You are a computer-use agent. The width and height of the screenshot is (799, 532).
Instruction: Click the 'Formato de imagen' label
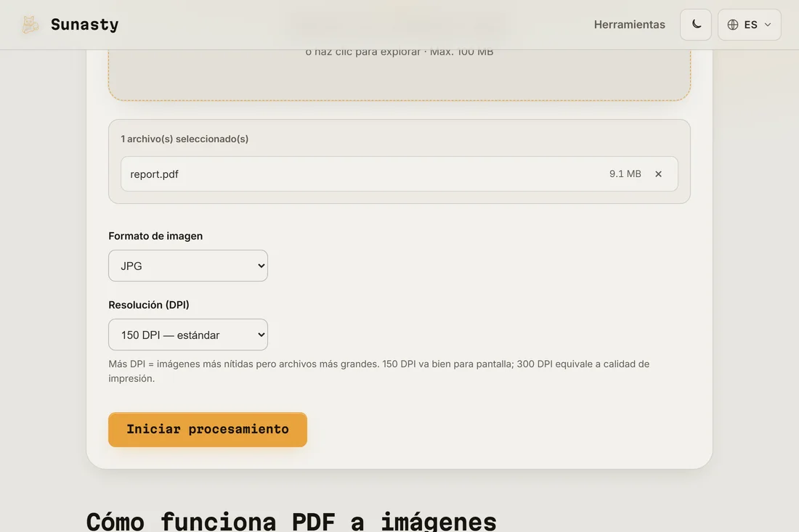[155, 236]
